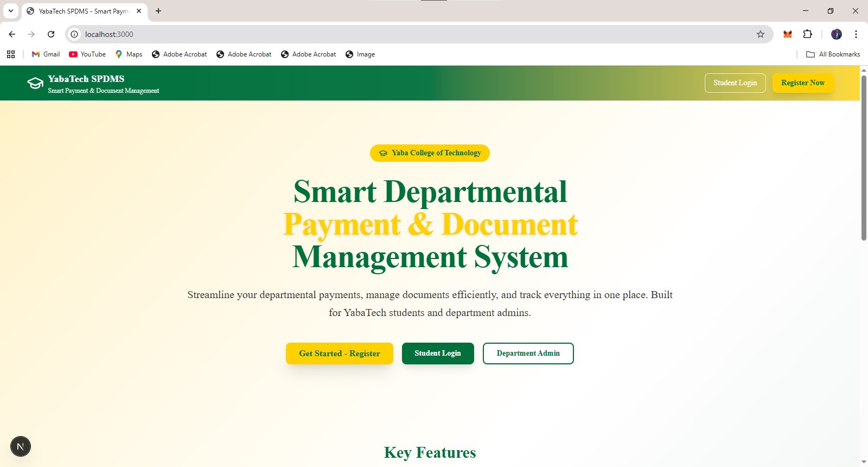
Task: Click the Smart Departmental heading text
Action: (x=430, y=192)
